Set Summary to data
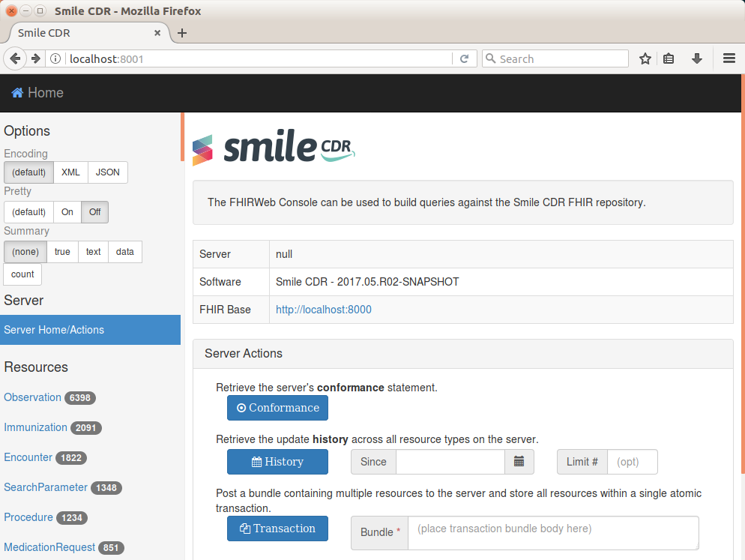 tap(125, 252)
